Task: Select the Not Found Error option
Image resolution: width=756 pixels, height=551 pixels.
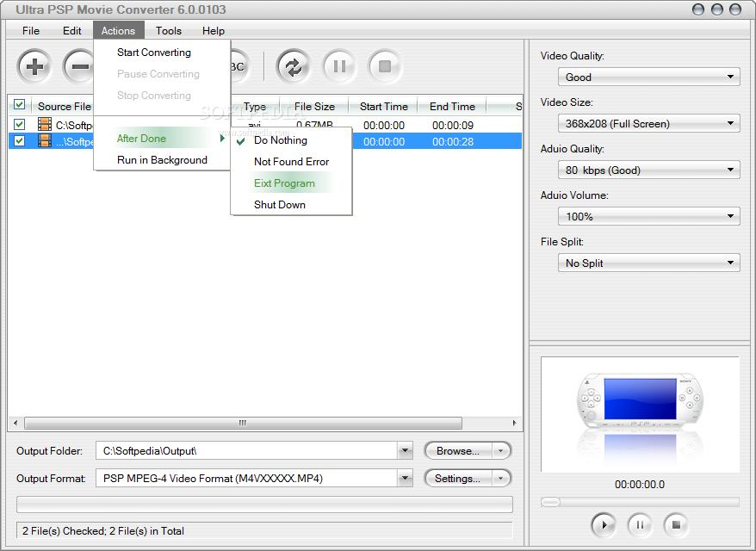Action: (x=291, y=162)
